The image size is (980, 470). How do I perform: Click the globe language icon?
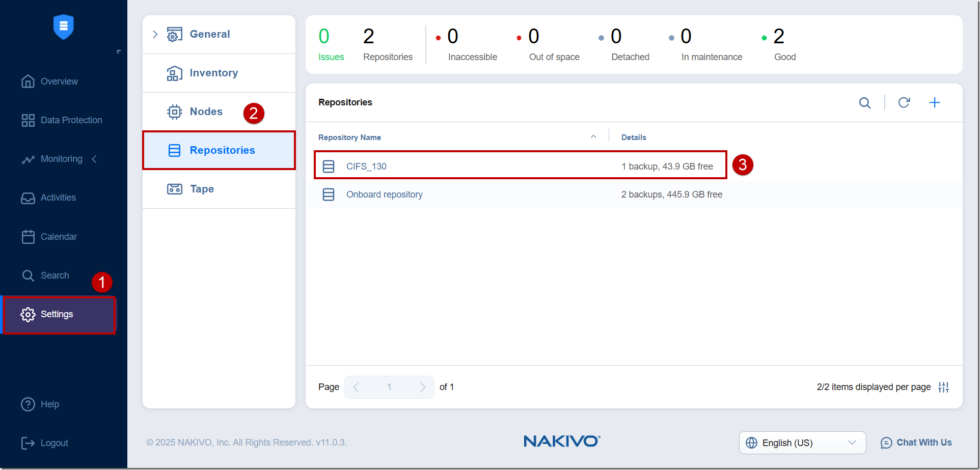pos(751,443)
